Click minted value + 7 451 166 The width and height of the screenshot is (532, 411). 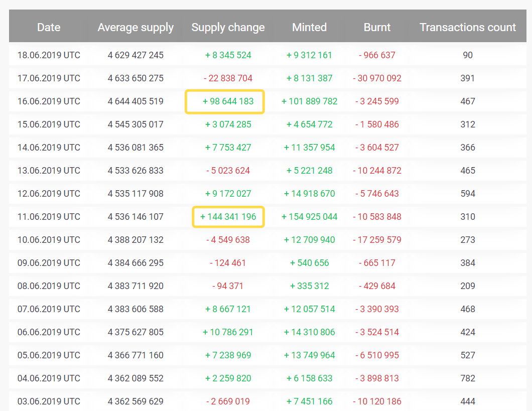pos(310,401)
